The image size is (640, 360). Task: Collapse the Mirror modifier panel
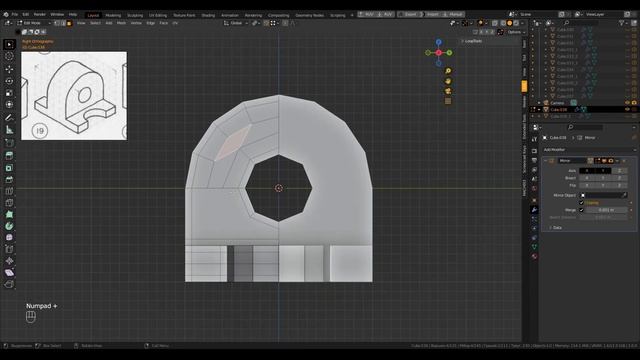coord(546,161)
